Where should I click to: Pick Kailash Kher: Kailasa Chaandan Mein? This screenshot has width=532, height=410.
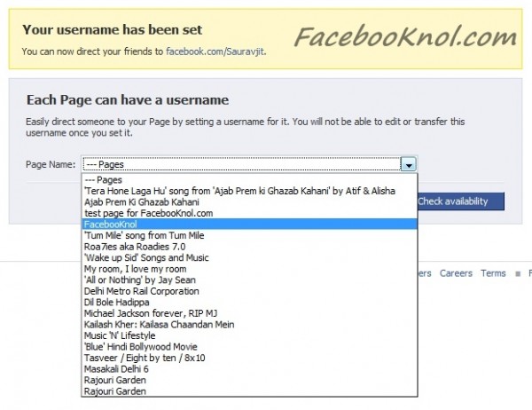click(x=249, y=325)
